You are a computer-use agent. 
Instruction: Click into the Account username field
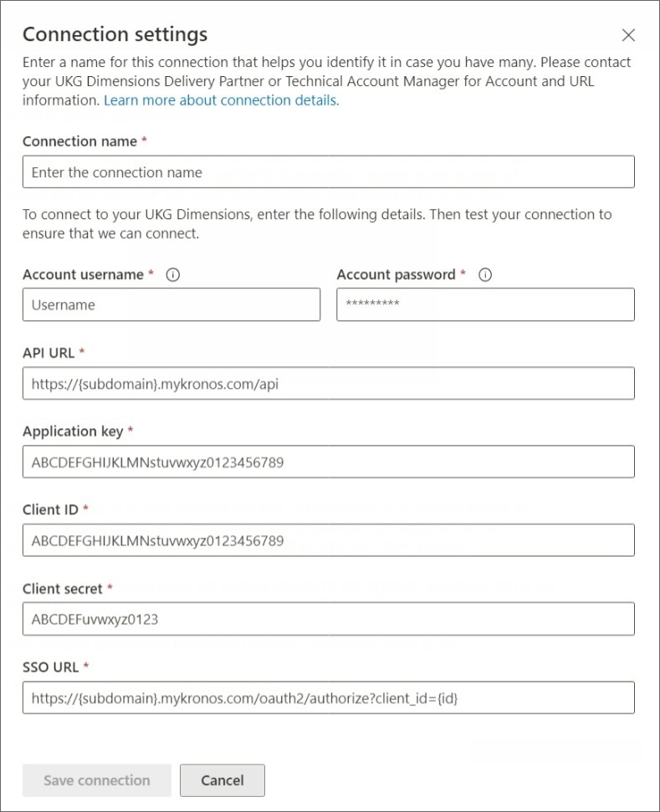click(171, 305)
